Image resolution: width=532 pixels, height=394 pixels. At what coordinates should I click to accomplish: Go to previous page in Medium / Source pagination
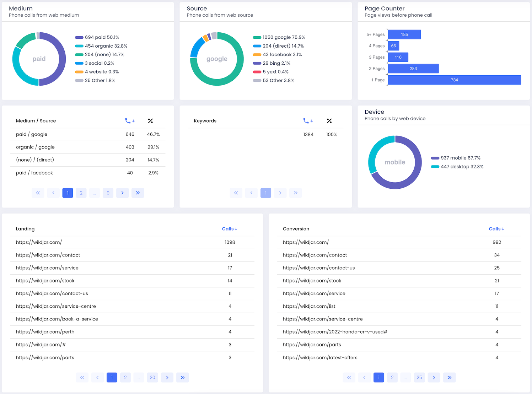(x=53, y=193)
